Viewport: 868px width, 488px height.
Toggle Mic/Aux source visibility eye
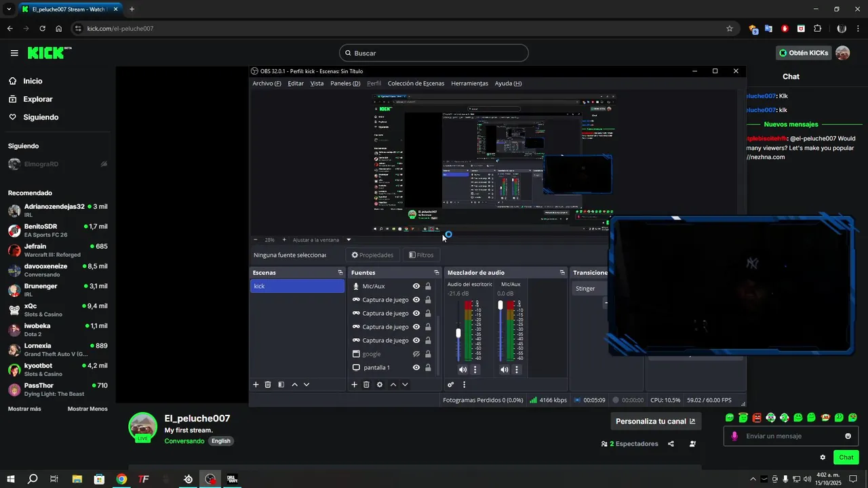(x=416, y=286)
